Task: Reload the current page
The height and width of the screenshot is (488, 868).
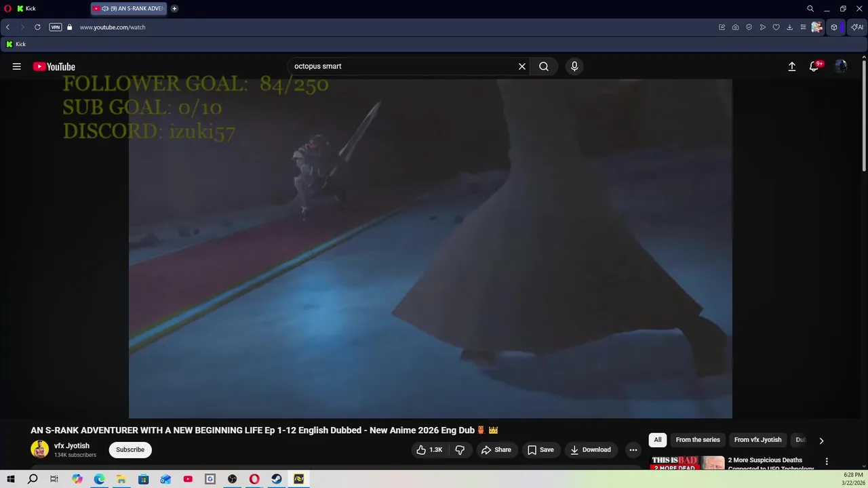Action: [x=37, y=27]
